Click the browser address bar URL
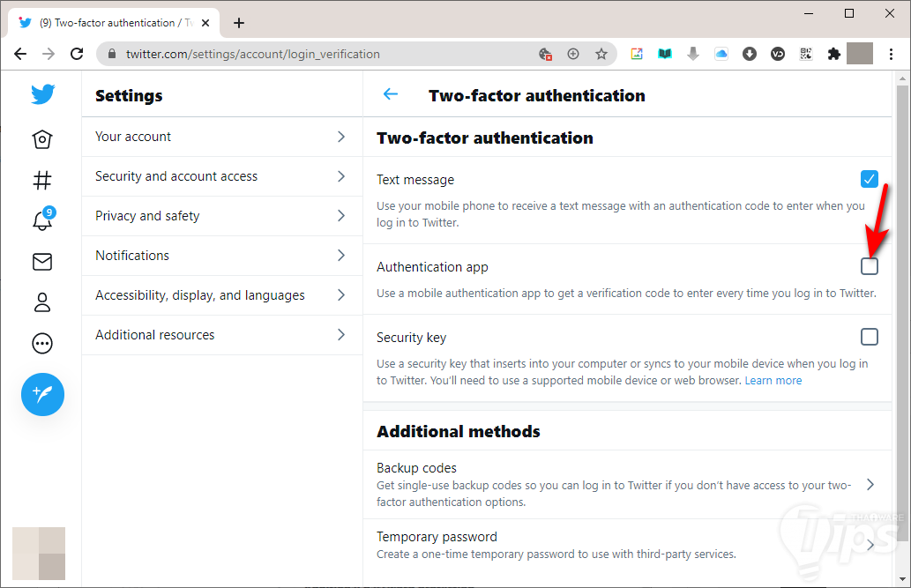911x588 pixels. (253, 54)
